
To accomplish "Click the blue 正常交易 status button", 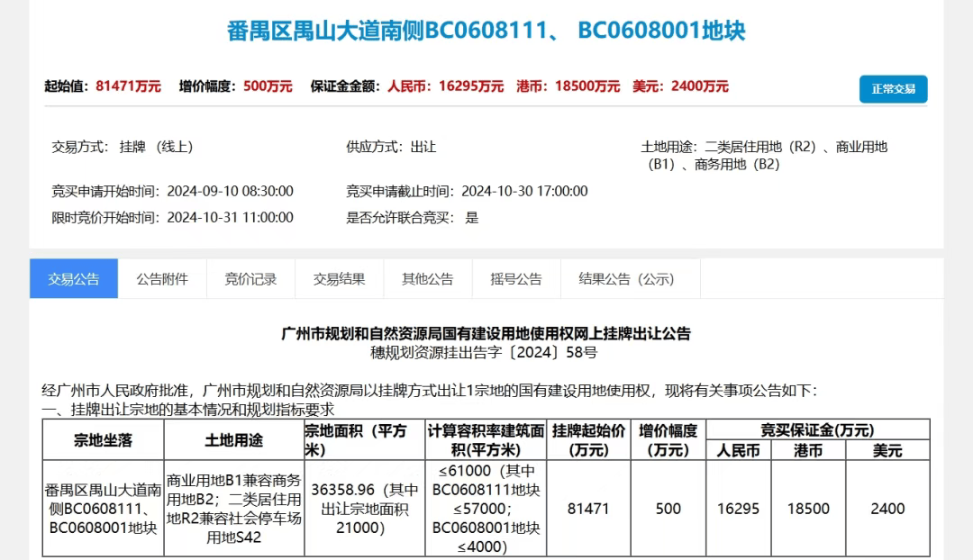I will [893, 89].
